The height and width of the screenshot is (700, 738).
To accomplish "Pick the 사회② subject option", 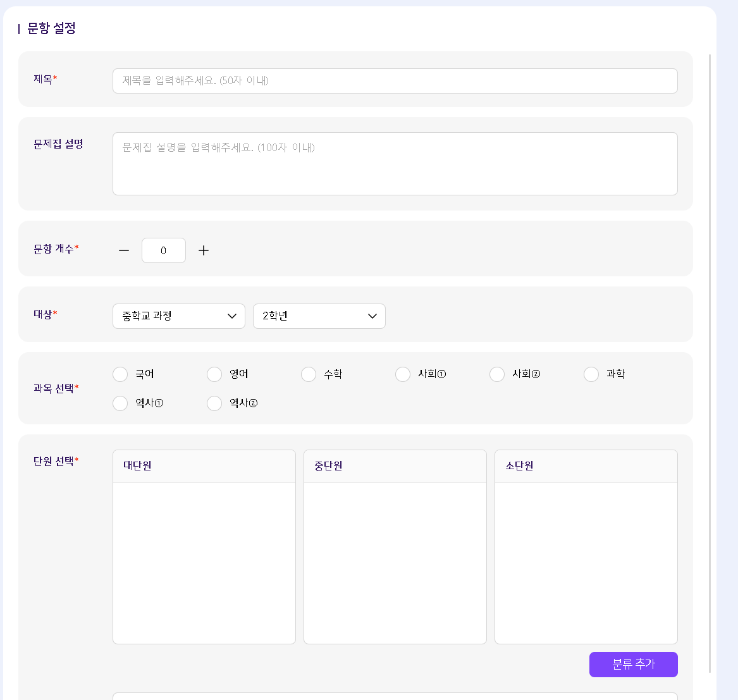I will (x=497, y=374).
